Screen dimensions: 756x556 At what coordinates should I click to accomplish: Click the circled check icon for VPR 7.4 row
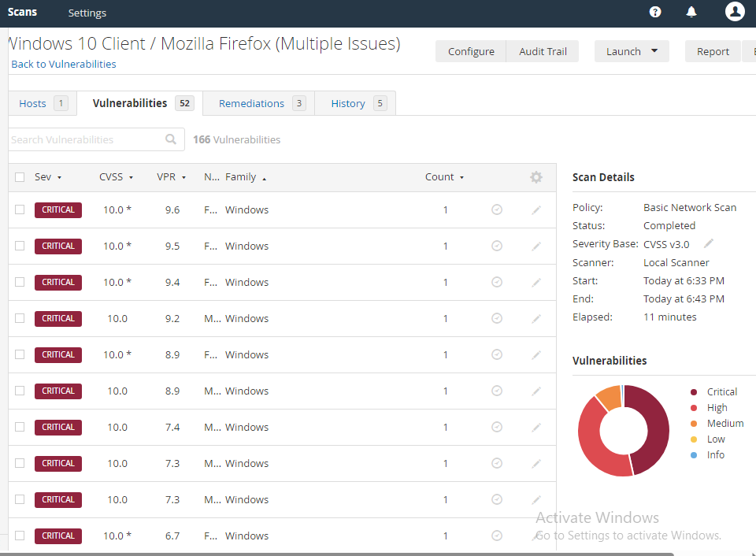(497, 427)
